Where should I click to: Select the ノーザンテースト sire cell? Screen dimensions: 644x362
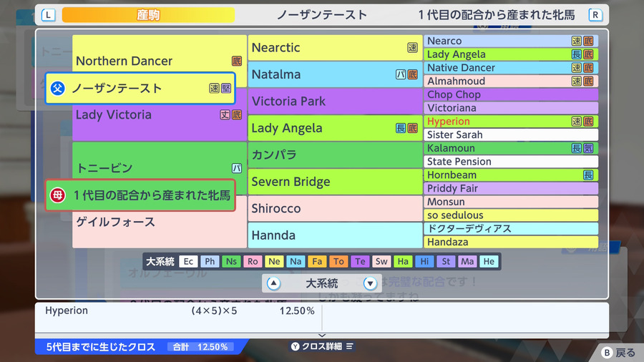140,88
